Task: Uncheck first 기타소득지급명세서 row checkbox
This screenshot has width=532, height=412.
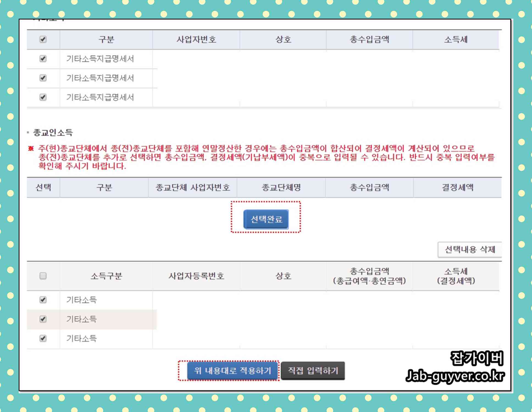Action: [43, 59]
